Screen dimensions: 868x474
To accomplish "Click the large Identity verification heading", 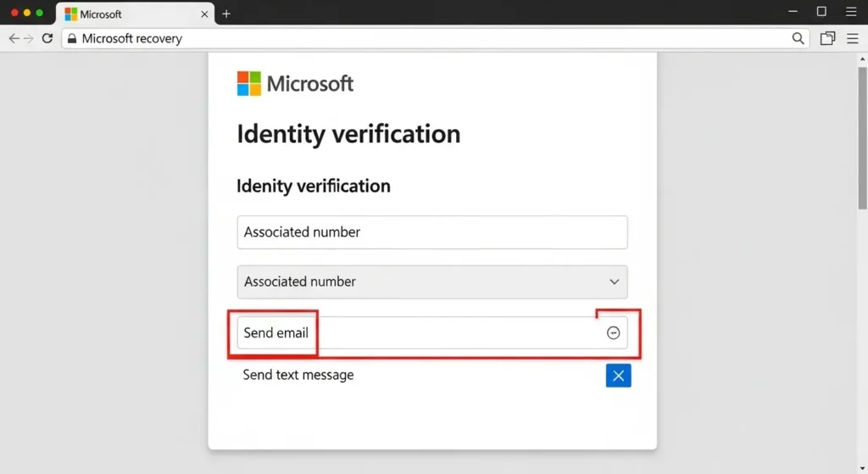I will tap(348, 134).
